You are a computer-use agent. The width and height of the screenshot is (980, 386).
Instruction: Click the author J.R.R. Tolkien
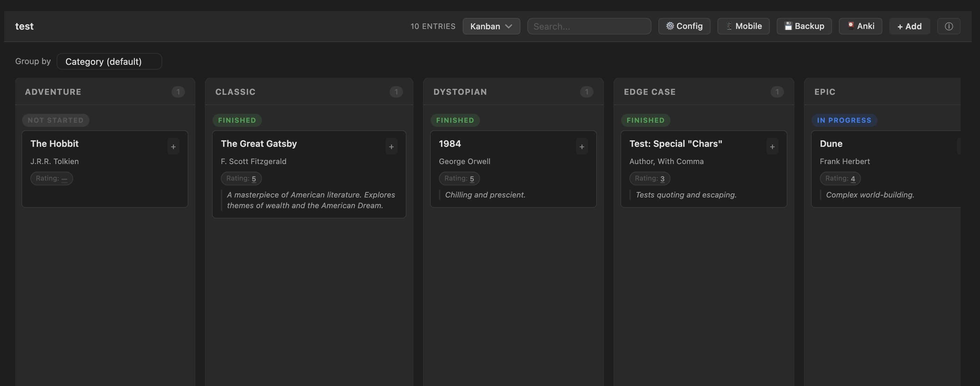[x=55, y=162]
